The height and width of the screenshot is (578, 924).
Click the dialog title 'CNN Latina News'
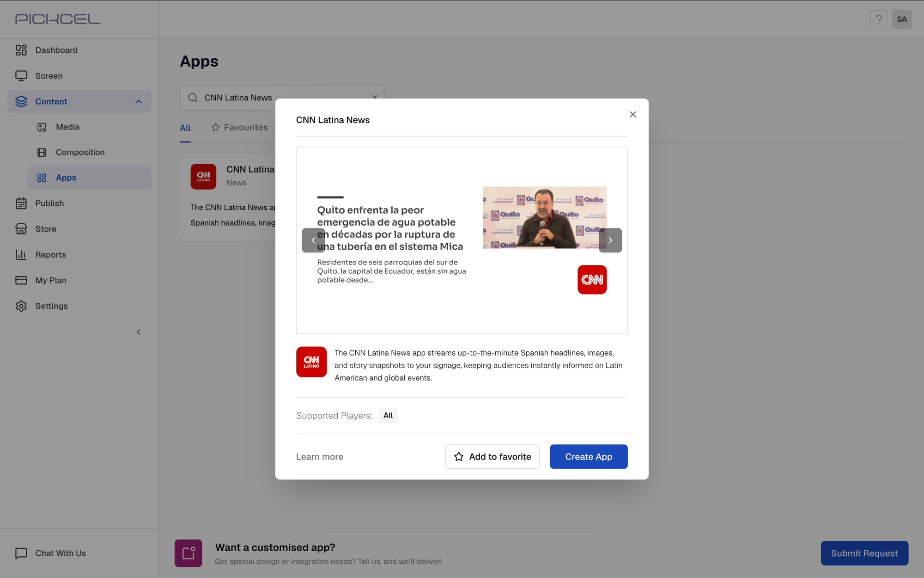333,120
